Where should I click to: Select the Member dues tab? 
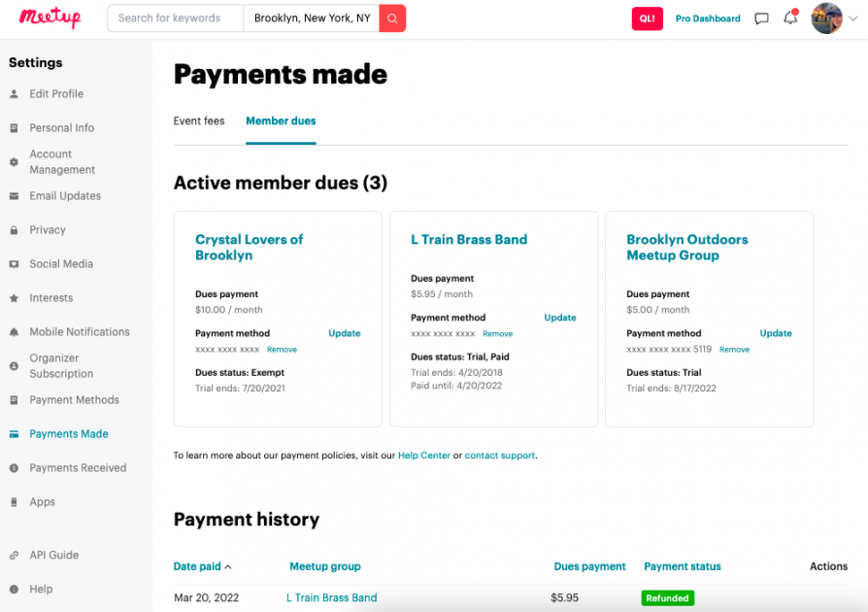point(281,120)
